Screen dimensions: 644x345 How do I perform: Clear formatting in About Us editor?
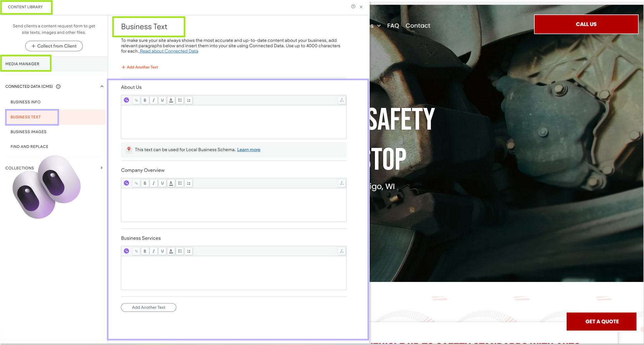[x=341, y=100]
